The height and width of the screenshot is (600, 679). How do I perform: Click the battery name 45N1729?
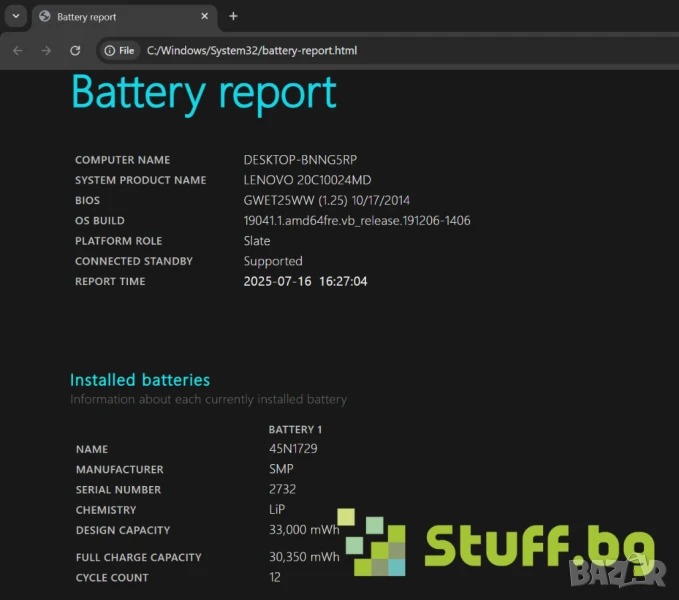(x=292, y=449)
